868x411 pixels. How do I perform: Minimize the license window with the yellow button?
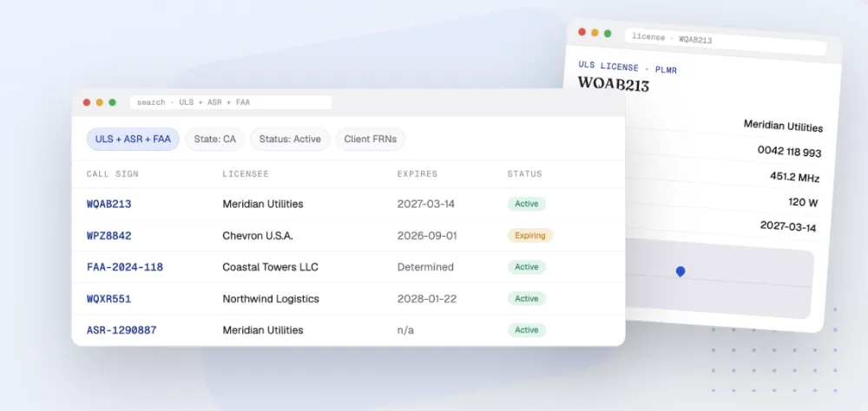(595, 33)
